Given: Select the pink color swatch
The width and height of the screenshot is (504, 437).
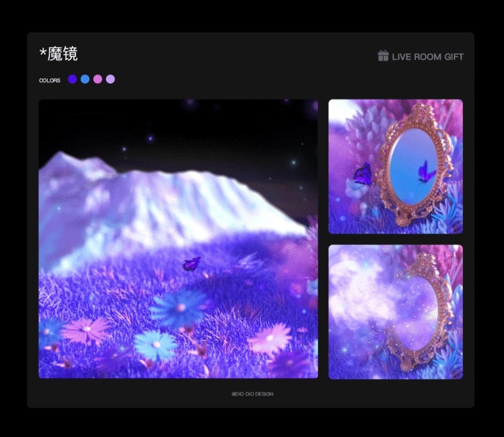Looking at the screenshot, I should point(98,79).
